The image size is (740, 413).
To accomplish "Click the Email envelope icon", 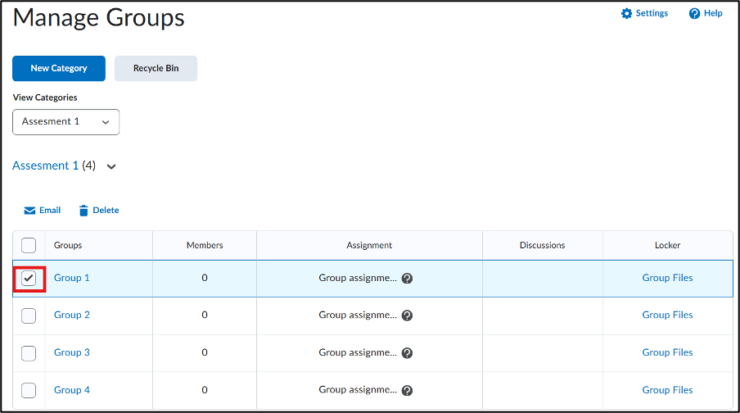I will pyautogui.click(x=30, y=211).
